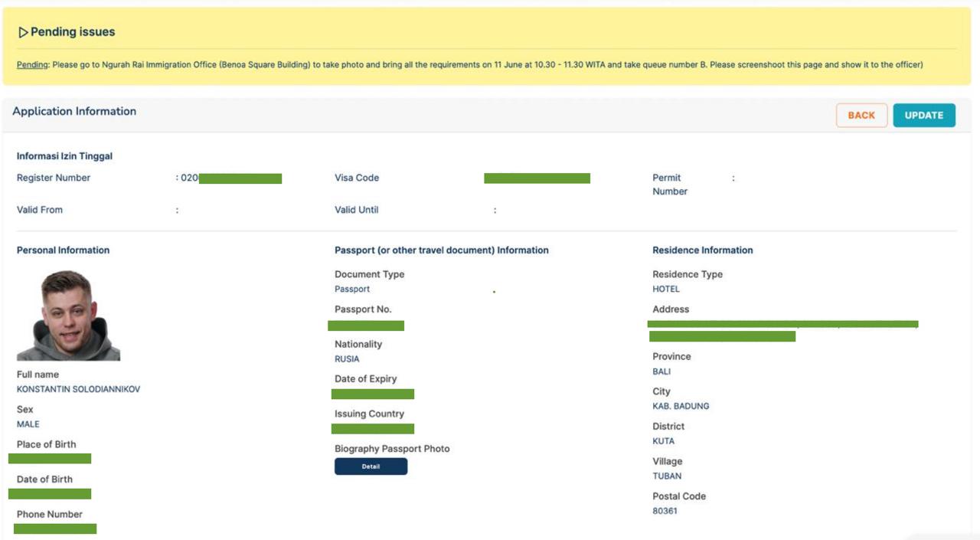Viewport: 980px width, 540px height.
Task: Click the 'Date of Birth' label
Action: [44, 479]
